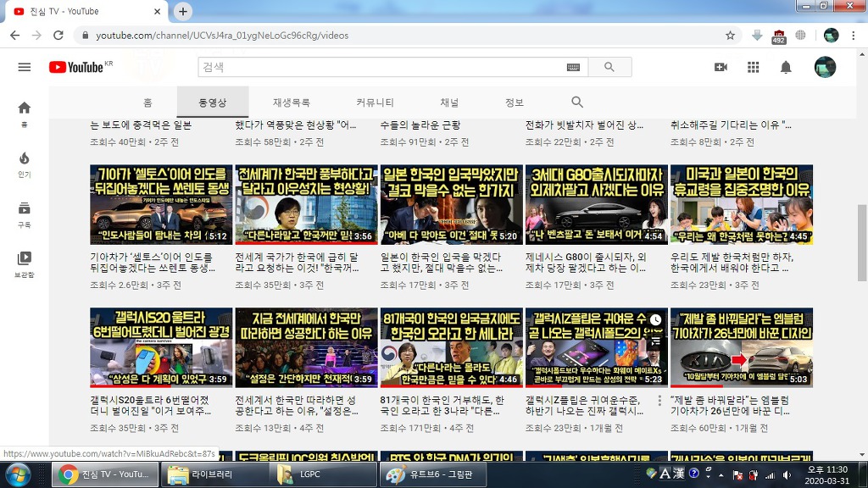Open the Chrome three-dot menu
This screenshot has height=488, width=868.
tap(854, 36)
